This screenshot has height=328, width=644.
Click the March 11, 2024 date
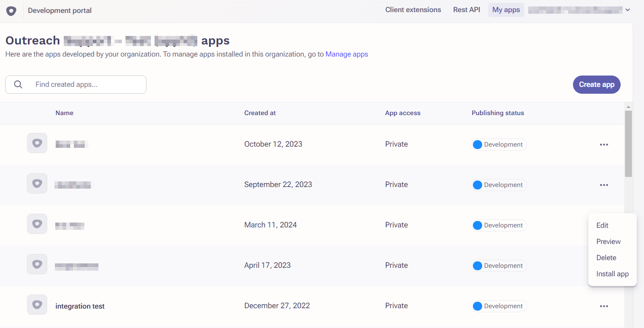[270, 225]
